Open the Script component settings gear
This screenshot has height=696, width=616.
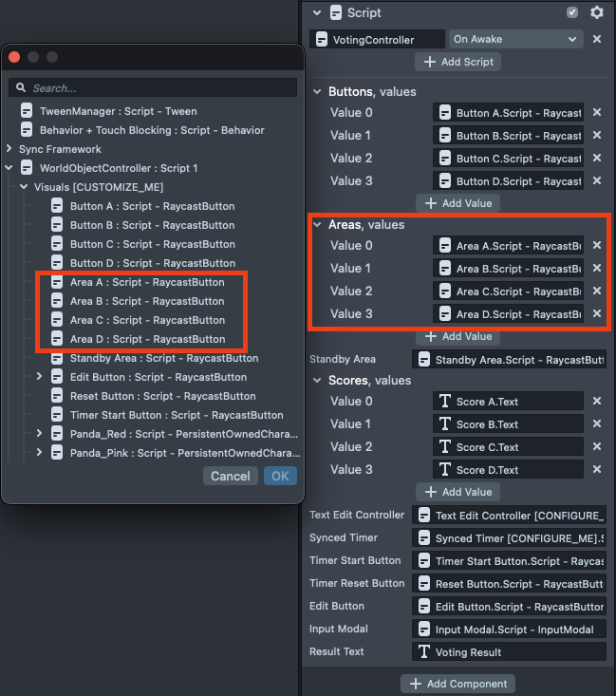point(597,12)
